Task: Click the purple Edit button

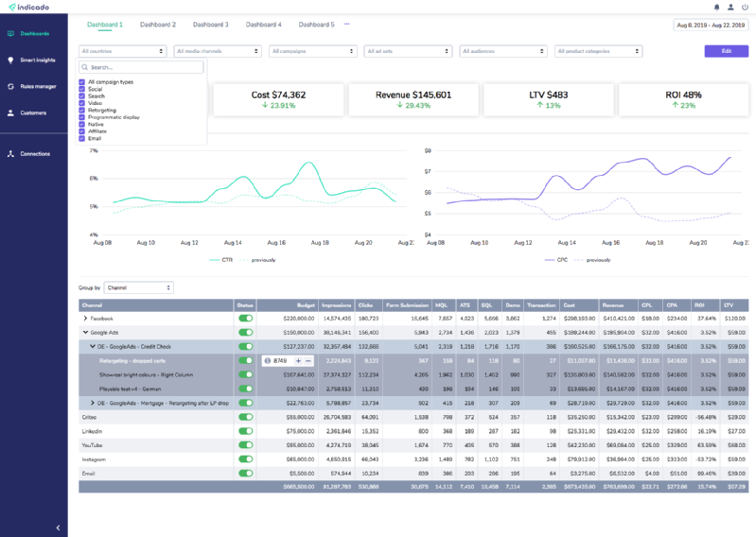Action: pyautogui.click(x=726, y=51)
